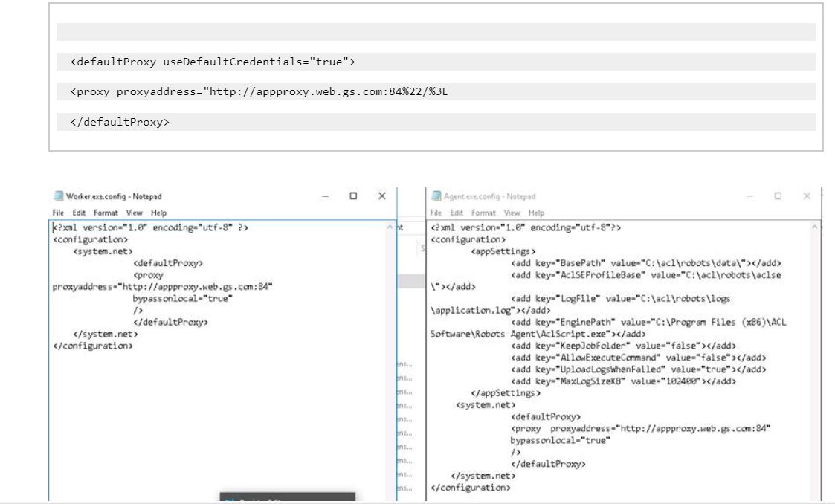
Task: Open View menu in Worker.exe.config Notepad
Action: (135, 213)
